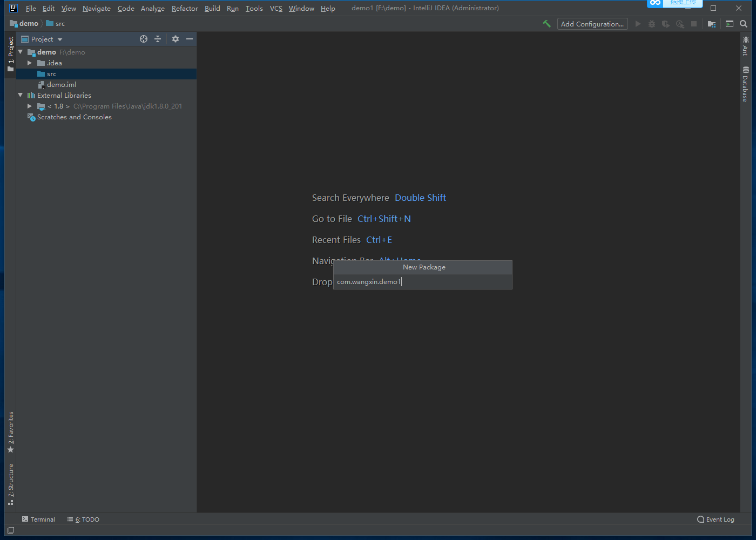This screenshot has height=540, width=756.
Task: Expand the .idea folder
Action: tap(30, 63)
